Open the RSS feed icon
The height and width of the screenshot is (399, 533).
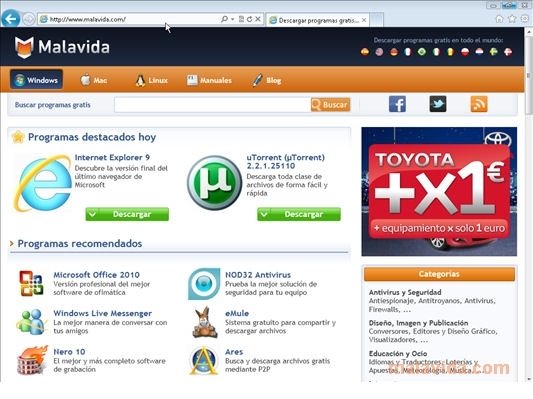tap(479, 104)
